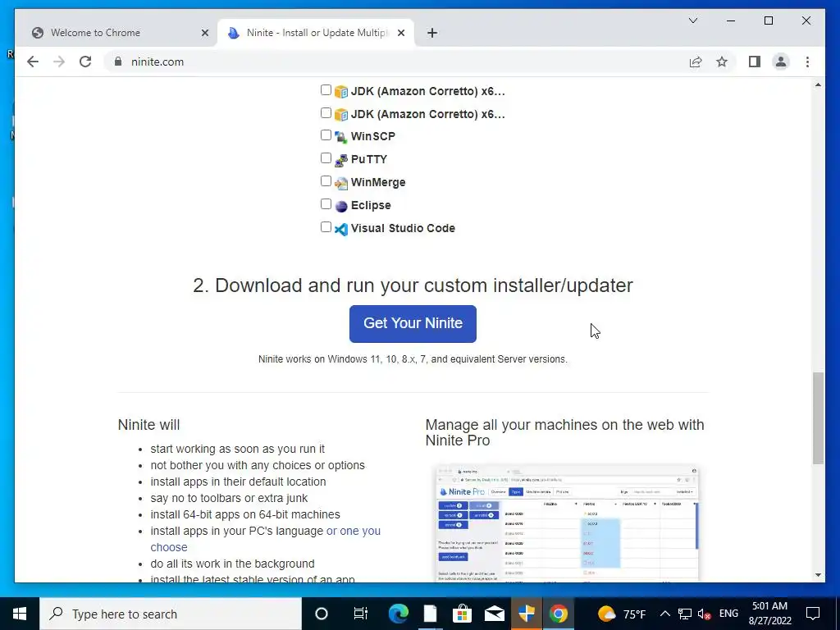Click the PuTTY app icon
The width and height of the screenshot is (840, 630).
(x=341, y=160)
